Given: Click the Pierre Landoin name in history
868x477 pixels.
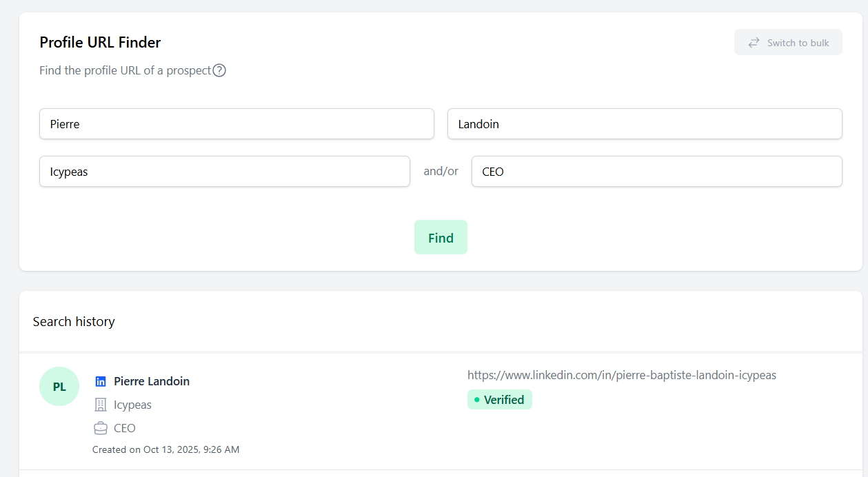Looking at the screenshot, I should coord(152,381).
